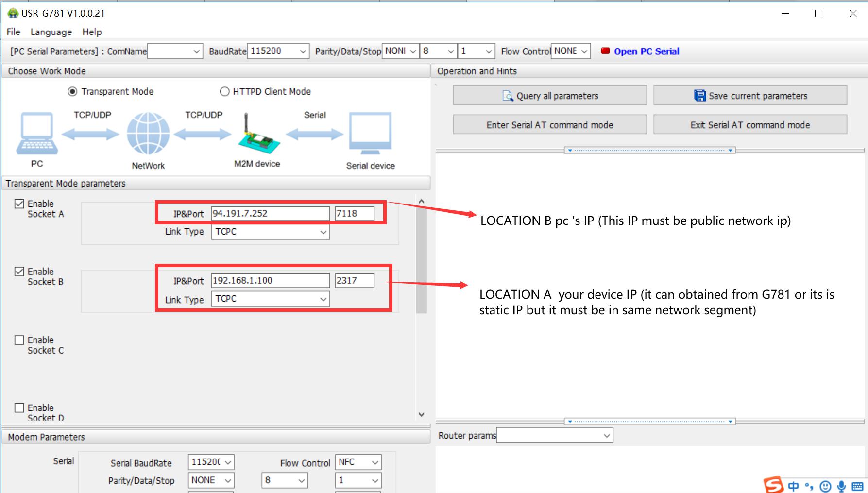This screenshot has height=493, width=868.
Task: Open modem stop bits 1 dropdown
Action: [x=358, y=480]
